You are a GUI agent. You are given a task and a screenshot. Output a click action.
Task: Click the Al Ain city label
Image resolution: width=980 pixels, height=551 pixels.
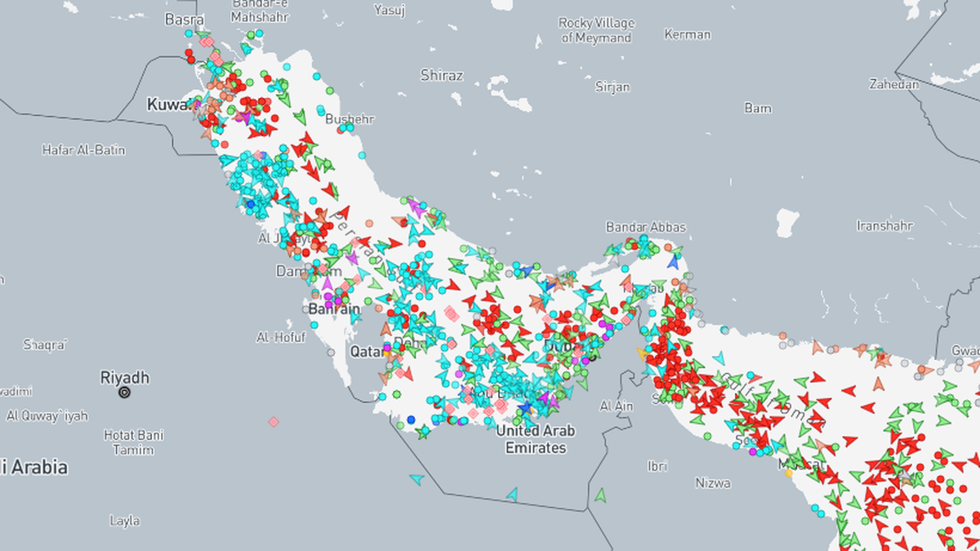617,406
